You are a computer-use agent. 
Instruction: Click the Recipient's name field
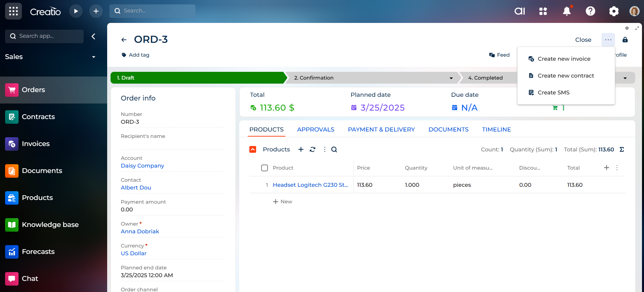(x=173, y=141)
